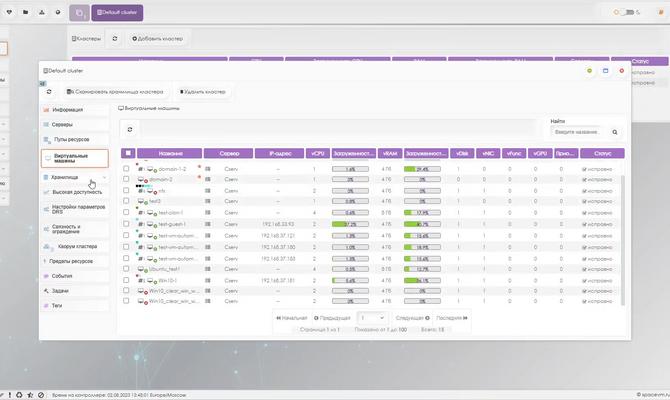The height and width of the screenshot is (400, 670).
Task: Check the box for test3 row
Action: 126,200
